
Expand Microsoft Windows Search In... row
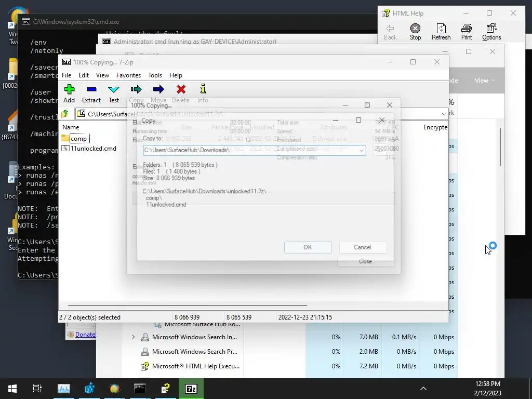coord(134,337)
